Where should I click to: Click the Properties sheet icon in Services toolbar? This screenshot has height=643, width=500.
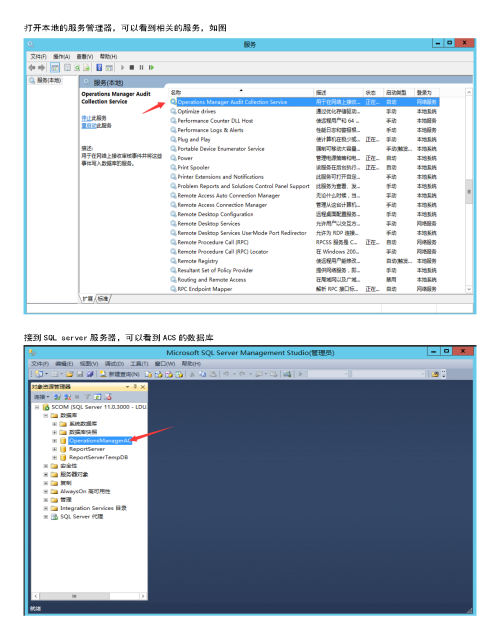pos(67,68)
